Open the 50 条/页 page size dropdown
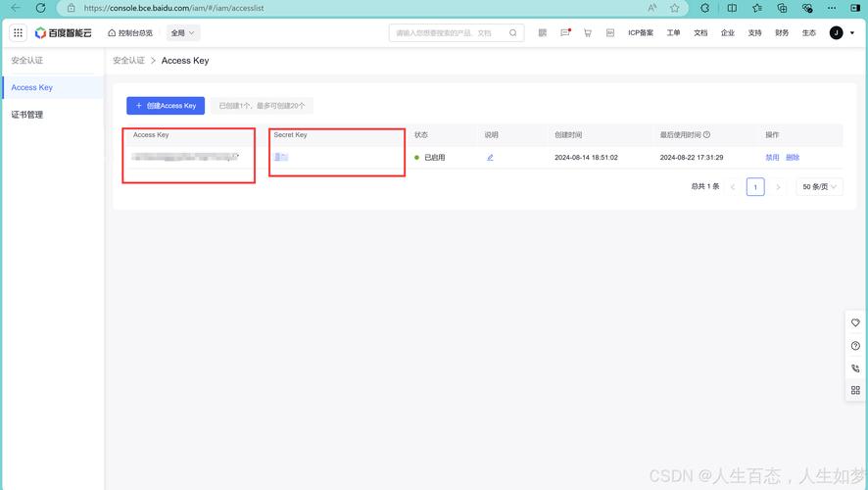 [819, 186]
